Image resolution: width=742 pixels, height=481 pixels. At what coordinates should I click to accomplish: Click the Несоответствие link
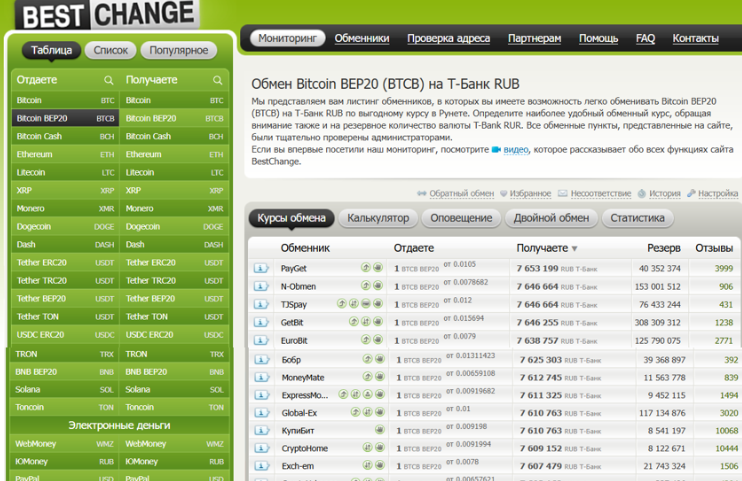[x=601, y=193]
